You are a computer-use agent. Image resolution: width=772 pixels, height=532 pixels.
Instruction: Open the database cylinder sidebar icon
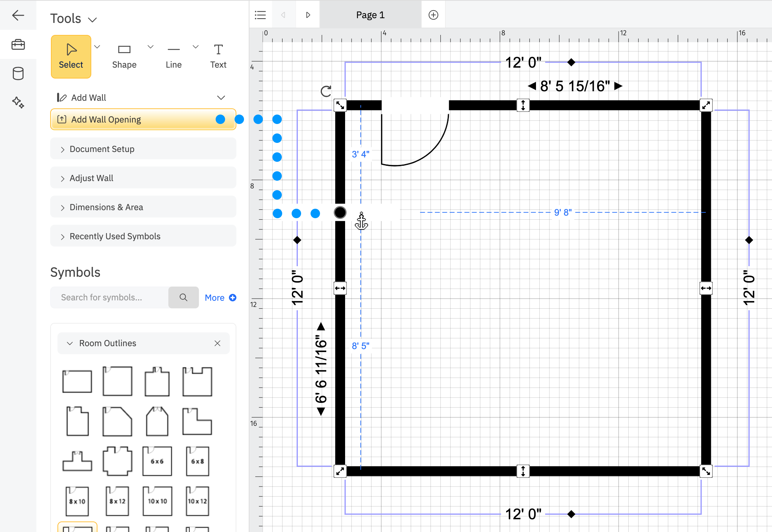18,73
